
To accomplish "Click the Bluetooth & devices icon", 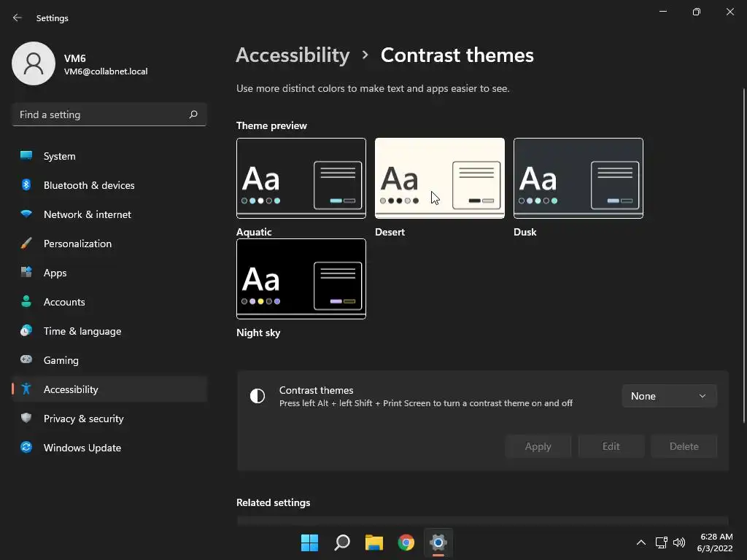I will [26, 185].
